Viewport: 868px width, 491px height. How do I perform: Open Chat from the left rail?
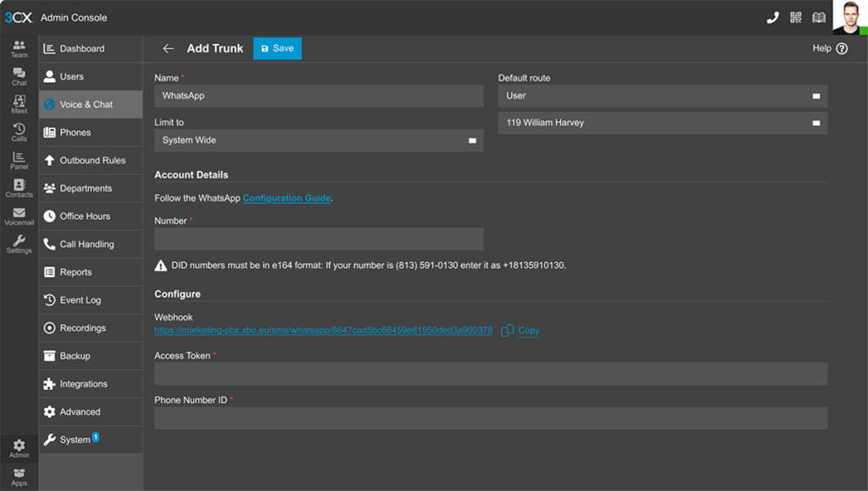point(19,76)
